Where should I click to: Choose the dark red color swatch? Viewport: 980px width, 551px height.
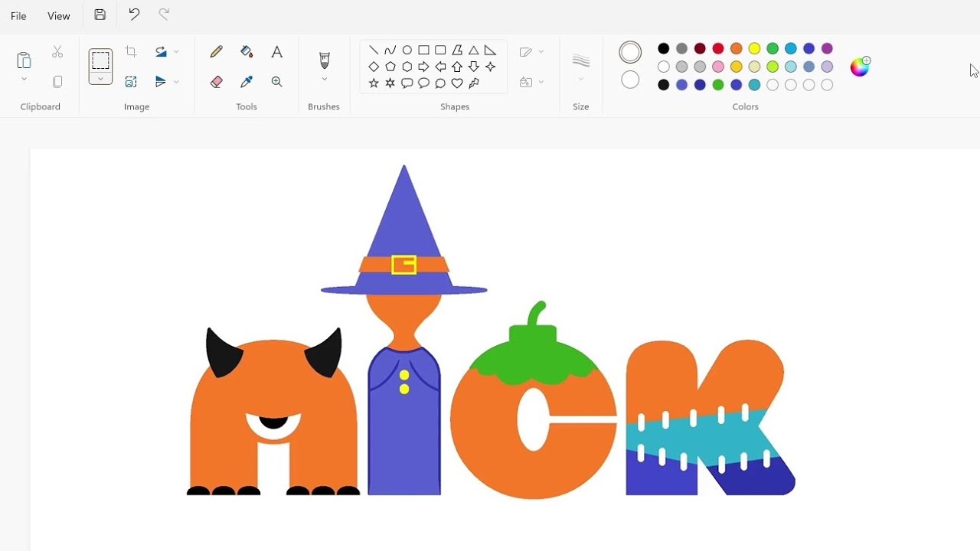click(x=700, y=49)
